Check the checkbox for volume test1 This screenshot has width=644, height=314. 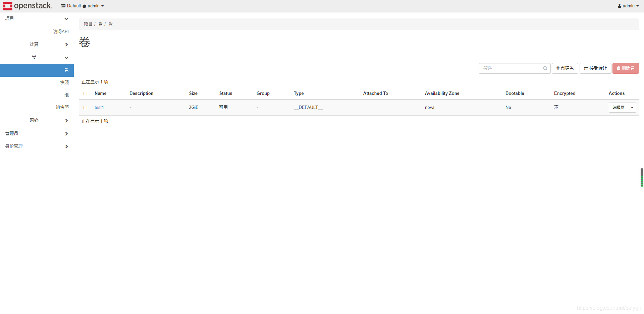86,108
